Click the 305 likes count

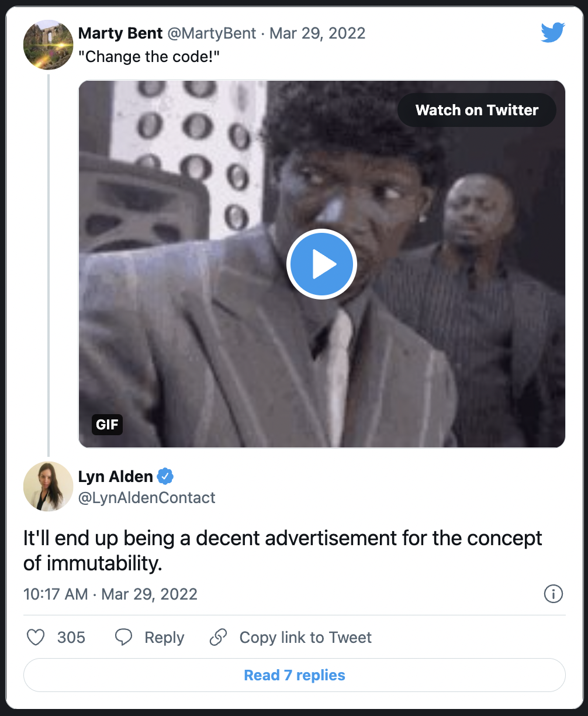(71, 637)
